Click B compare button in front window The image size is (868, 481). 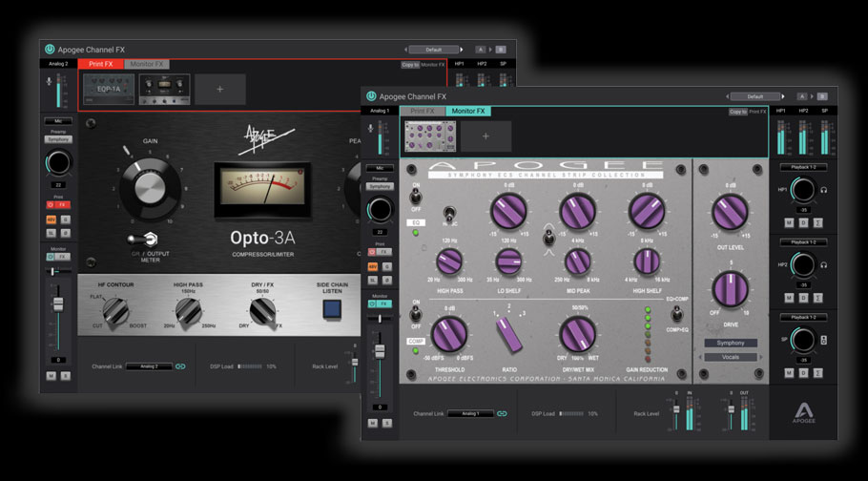tap(822, 96)
